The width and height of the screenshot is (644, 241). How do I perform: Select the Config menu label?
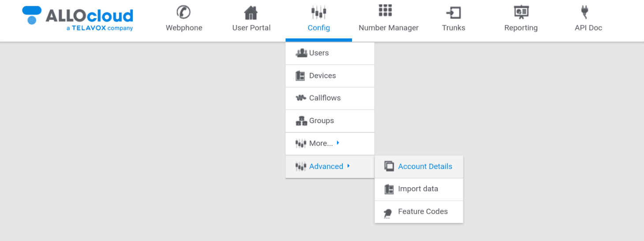319,28
